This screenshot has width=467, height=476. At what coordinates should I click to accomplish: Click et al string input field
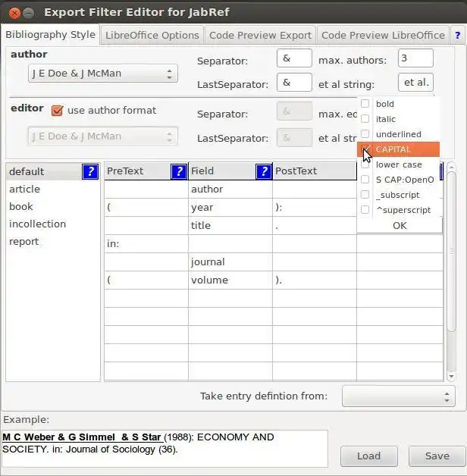(415, 83)
